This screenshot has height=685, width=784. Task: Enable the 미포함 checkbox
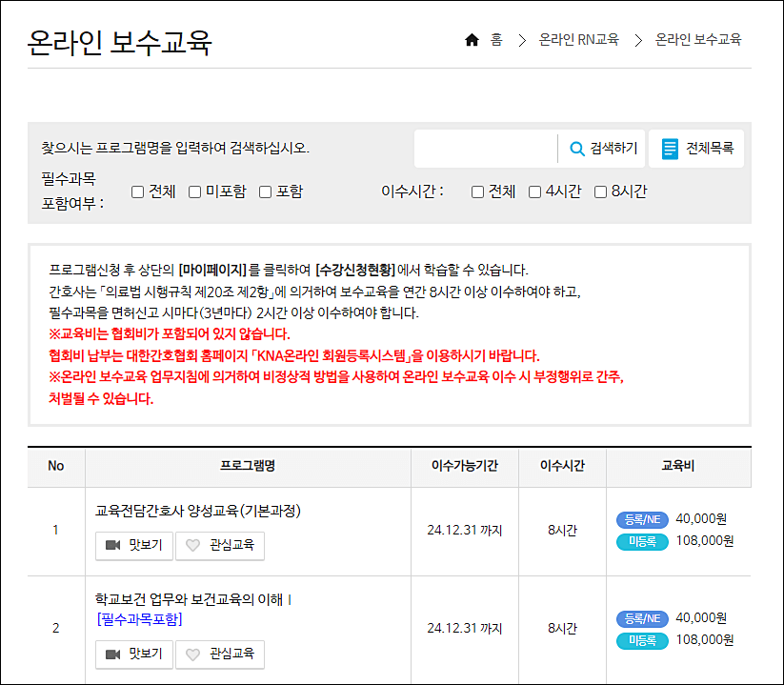coord(195,191)
